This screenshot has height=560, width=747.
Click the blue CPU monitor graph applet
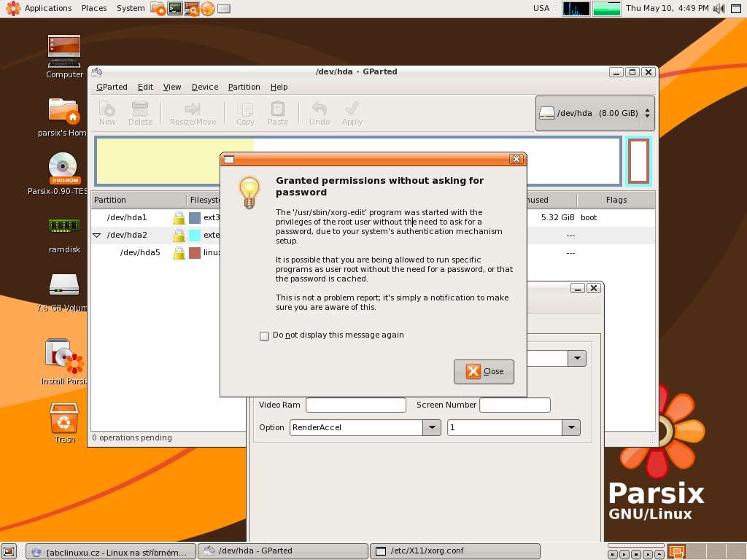click(576, 9)
